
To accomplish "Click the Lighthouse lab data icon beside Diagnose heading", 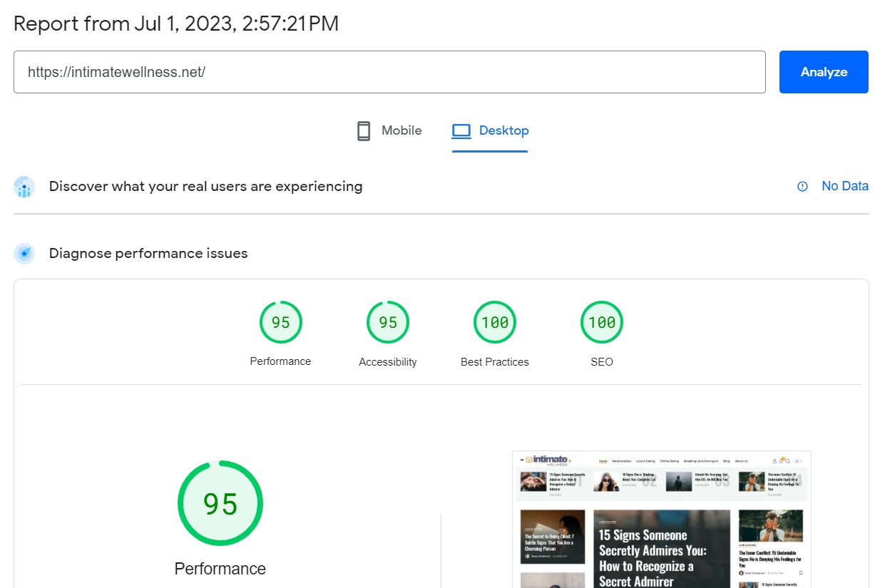I will coord(24,253).
